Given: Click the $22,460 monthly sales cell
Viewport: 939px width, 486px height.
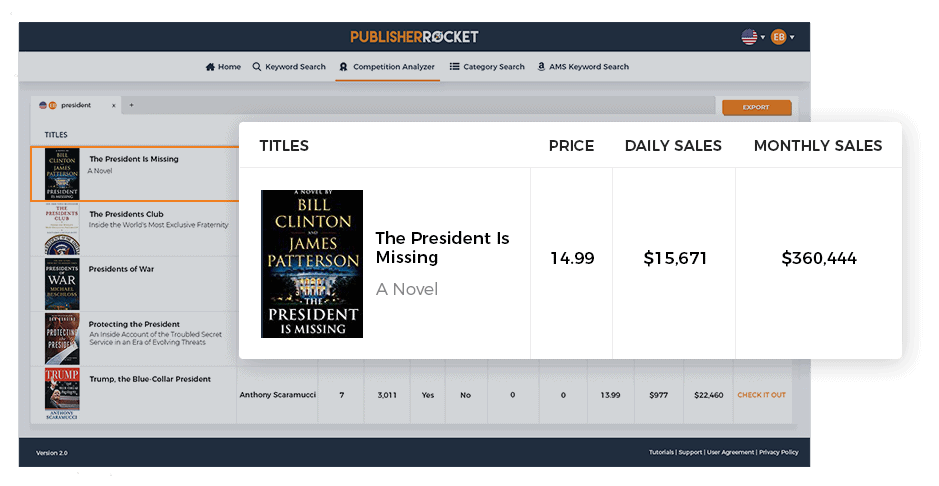Looking at the screenshot, I should [708, 395].
